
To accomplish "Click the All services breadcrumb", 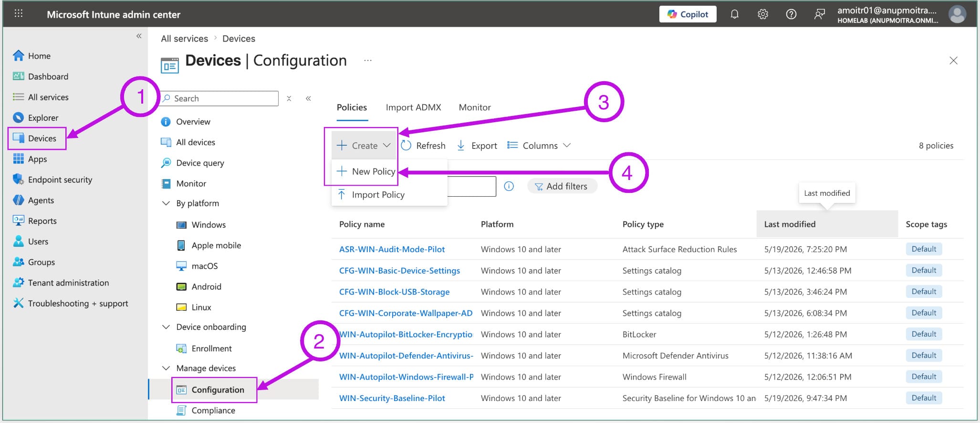I will [x=184, y=39].
